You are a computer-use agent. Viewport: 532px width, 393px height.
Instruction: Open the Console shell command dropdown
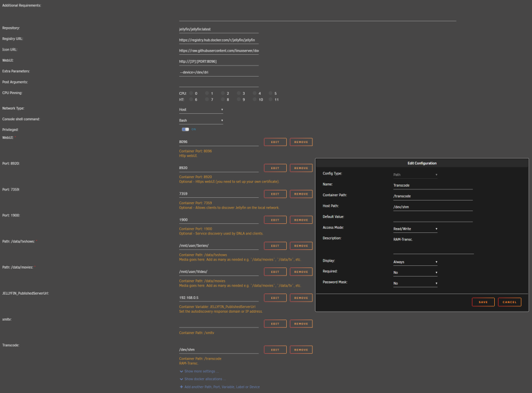(x=201, y=120)
